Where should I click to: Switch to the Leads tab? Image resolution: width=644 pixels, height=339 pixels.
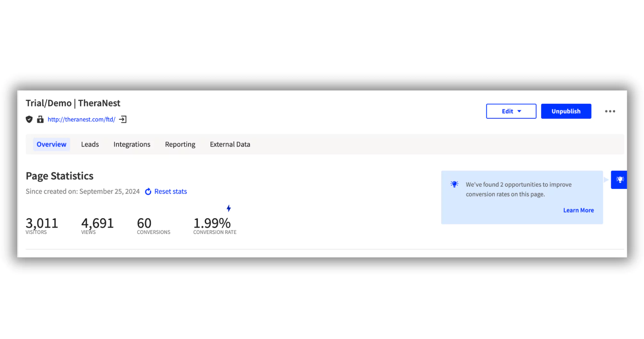(x=90, y=144)
